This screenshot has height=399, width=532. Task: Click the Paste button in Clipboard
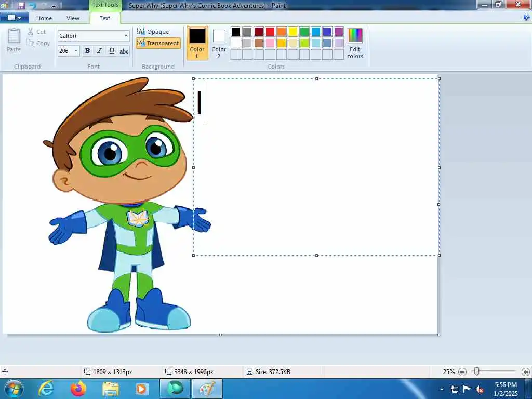14,41
